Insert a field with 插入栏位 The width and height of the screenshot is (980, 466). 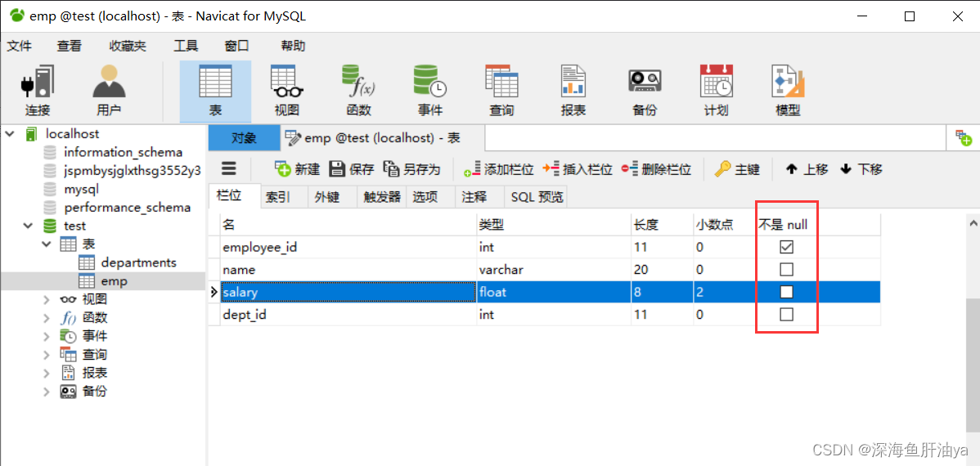coord(578,168)
